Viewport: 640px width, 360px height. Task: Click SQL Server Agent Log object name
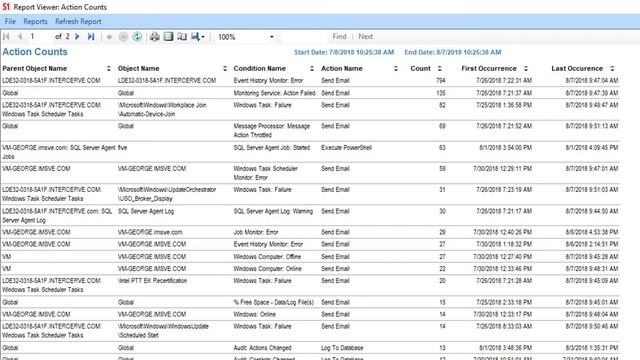(146, 211)
